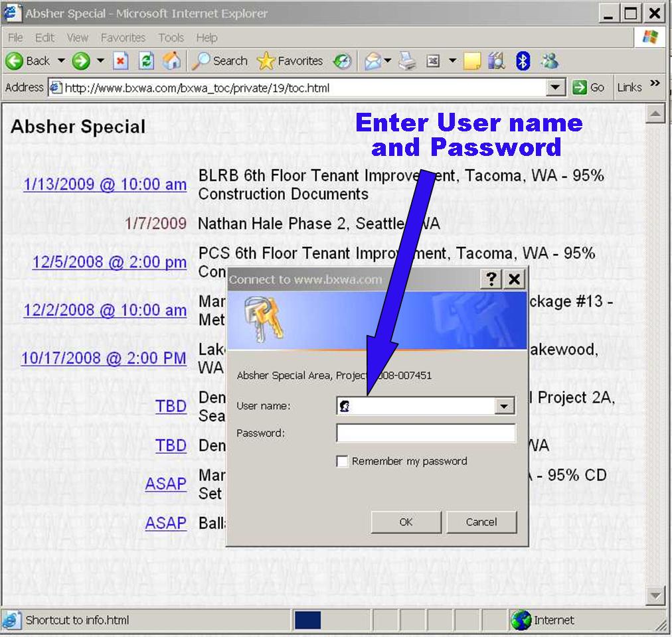Click OK in the login dialog
The image size is (672, 637).
click(406, 522)
